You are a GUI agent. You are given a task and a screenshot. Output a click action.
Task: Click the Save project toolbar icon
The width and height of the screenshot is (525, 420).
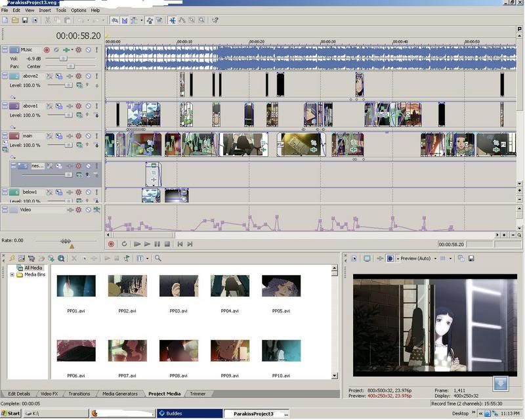click(25, 20)
